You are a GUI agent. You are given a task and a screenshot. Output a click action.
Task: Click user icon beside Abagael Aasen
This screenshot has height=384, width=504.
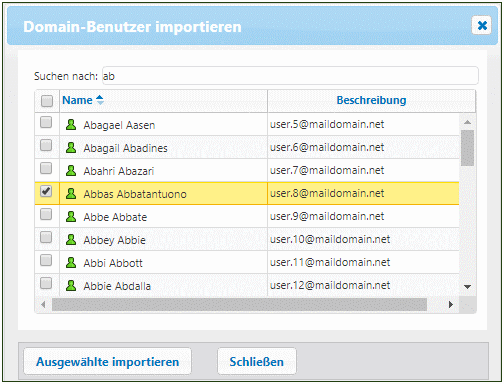[71, 124]
